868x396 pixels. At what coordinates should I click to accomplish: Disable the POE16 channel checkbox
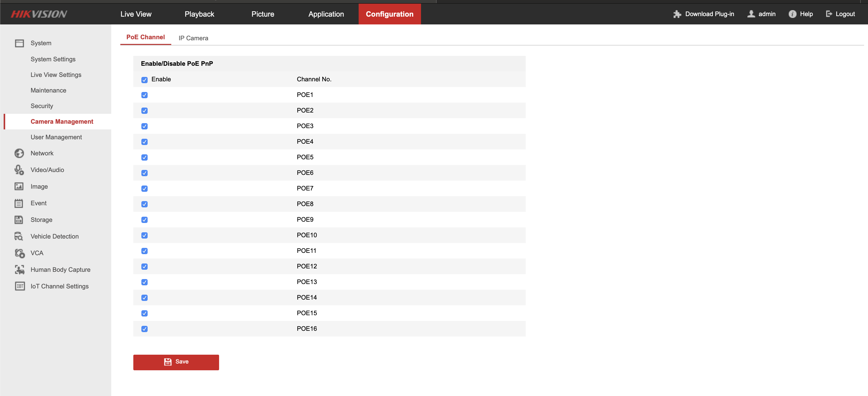[x=144, y=329]
